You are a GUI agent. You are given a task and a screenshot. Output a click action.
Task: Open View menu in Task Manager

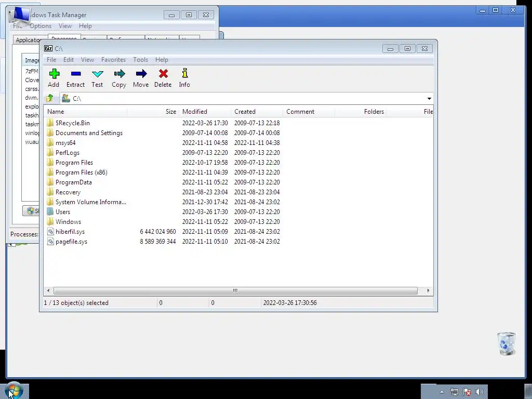click(x=65, y=26)
